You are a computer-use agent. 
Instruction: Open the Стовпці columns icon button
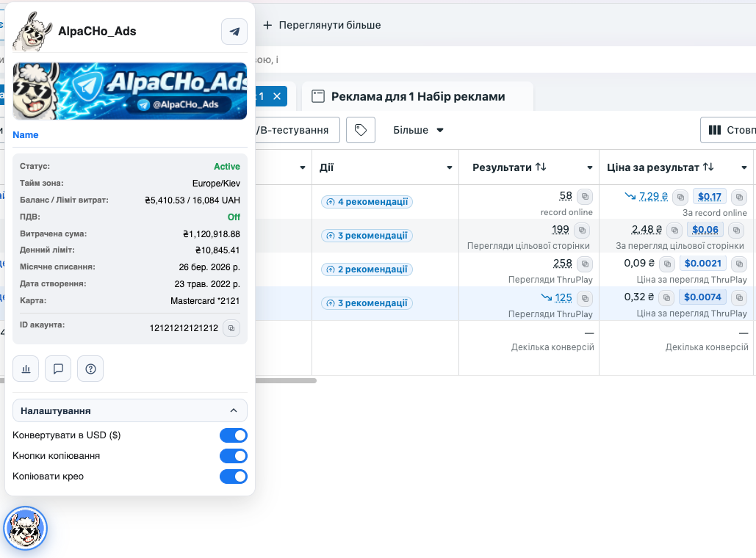point(714,129)
